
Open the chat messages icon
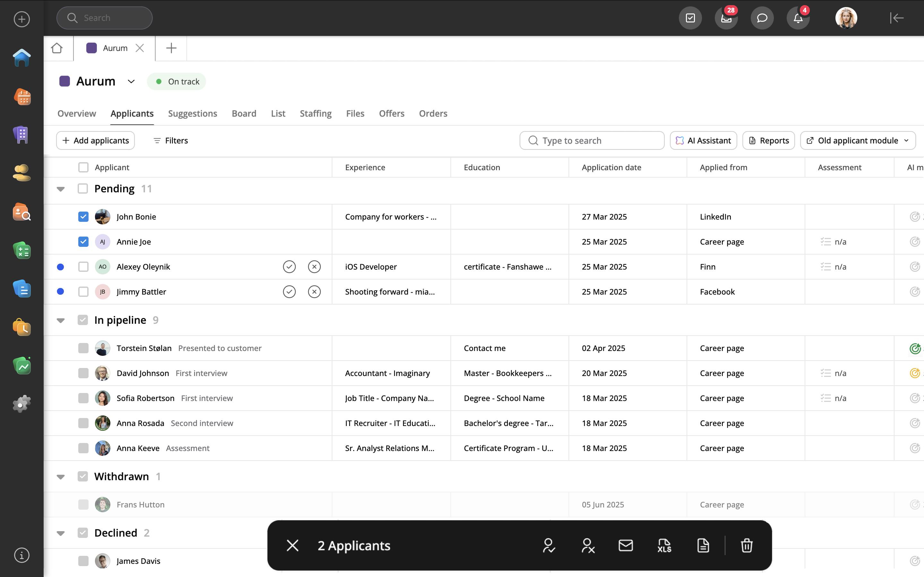click(762, 18)
